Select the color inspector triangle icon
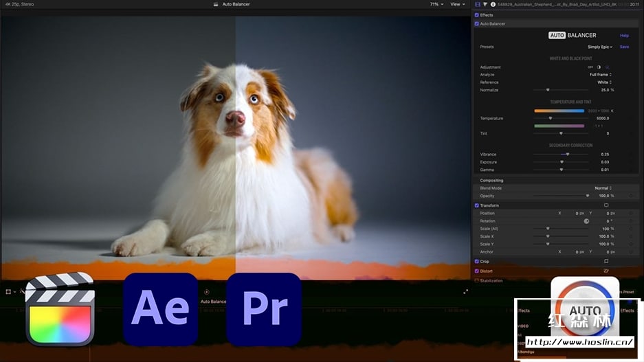Viewport: 644px width, 362px height. [486, 4]
